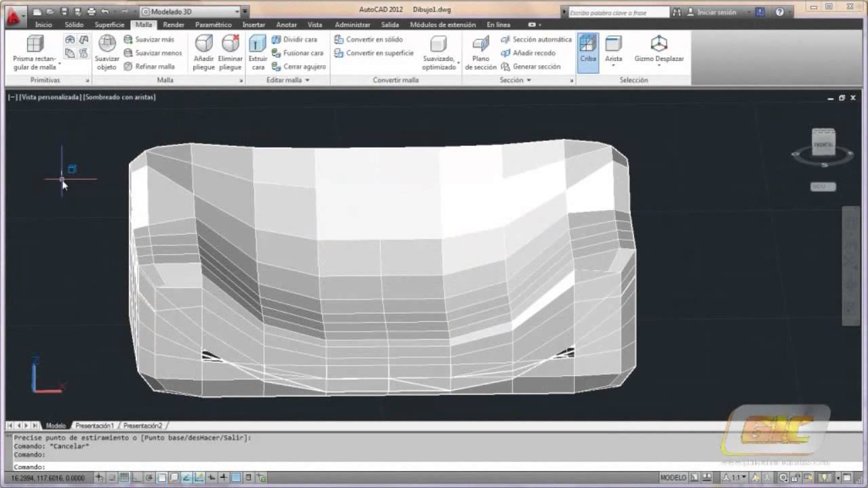The height and width of the screenshot is (488, 868).
Task: Click the ViewCube FRONTAL face
Action: [x=823, y=144]
